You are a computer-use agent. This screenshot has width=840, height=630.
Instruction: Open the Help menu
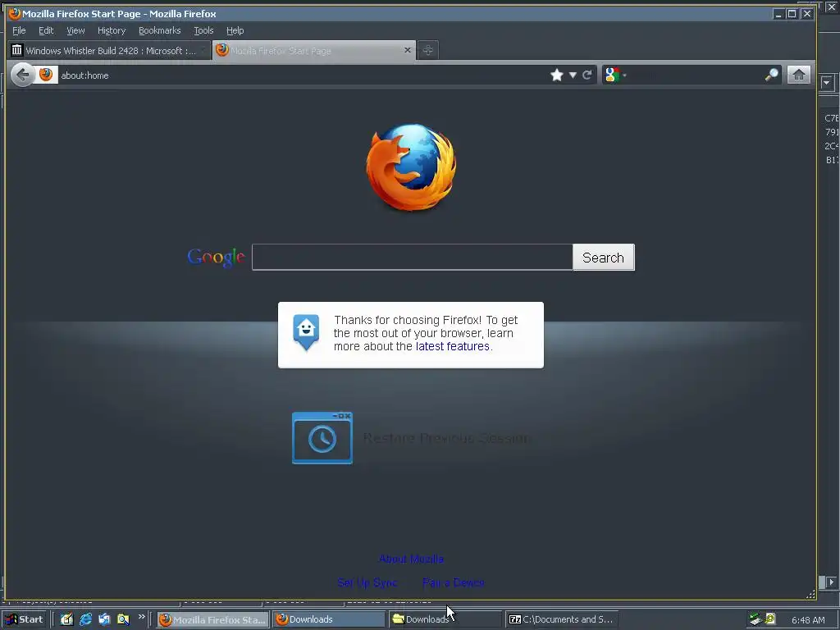[x=235, y=30]
